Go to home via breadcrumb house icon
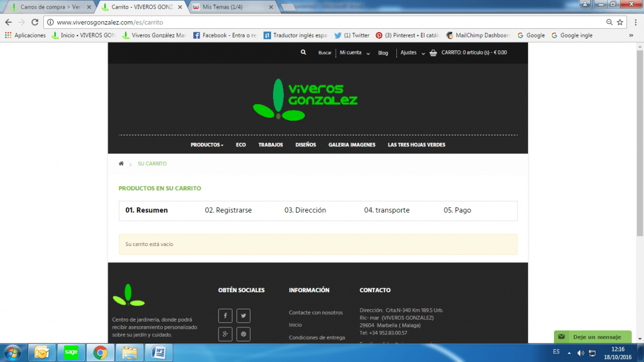Screen dimensions: 644x362 (x=121, y=163)
